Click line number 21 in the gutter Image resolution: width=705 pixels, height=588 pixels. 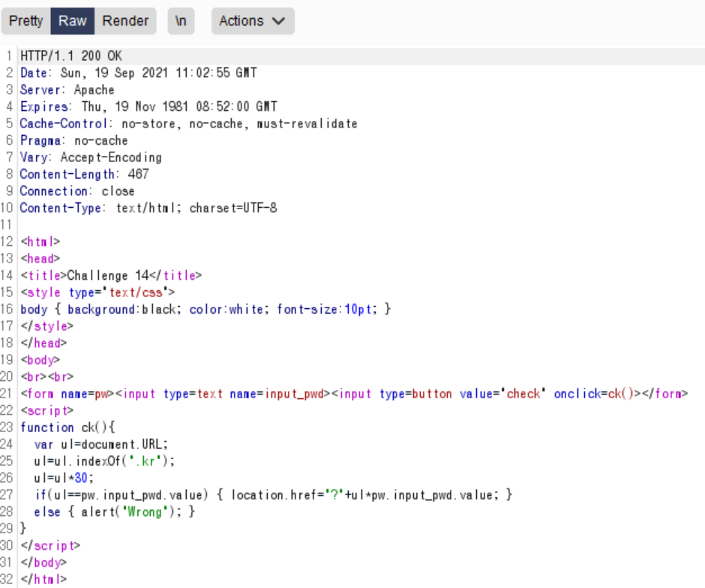[7, 394]
